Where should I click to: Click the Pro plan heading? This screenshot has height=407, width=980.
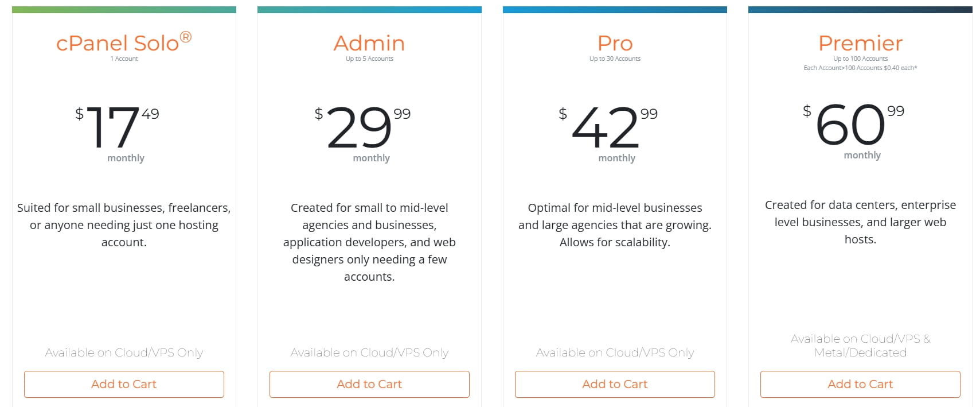click(615, 43)
